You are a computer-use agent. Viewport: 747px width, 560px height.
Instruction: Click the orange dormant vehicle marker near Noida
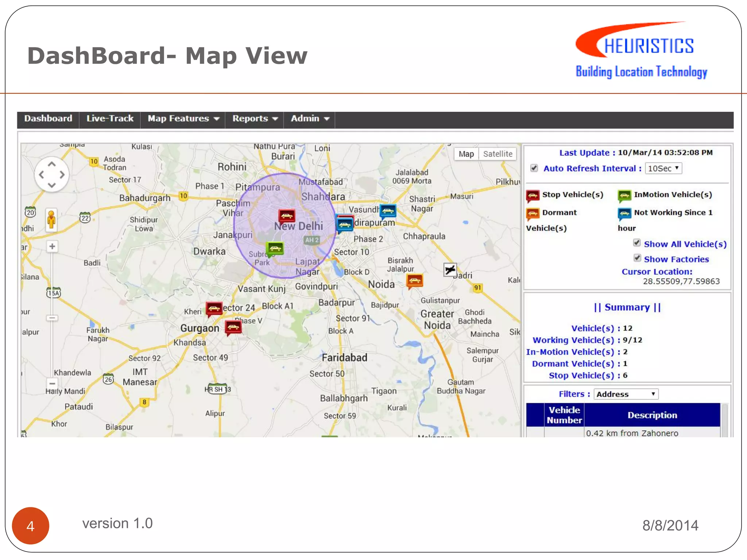coord(415,280)
